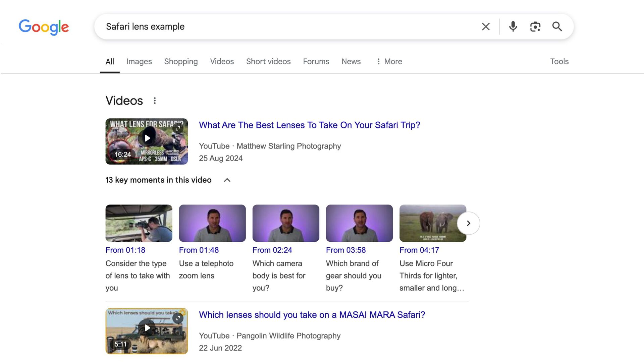
Task: Open Google Lens image search icon
Action: (535, 26)
